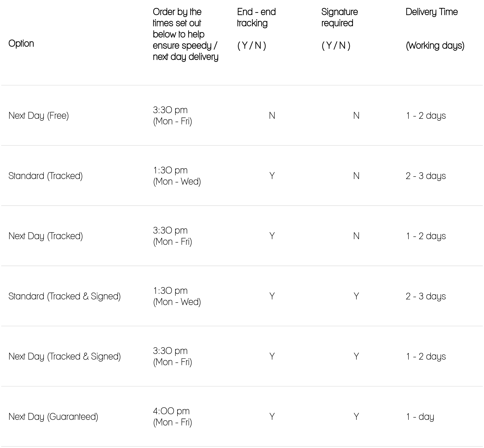Click the order-by time for Next Day (Free)
The width and height of the screenshot is (484, 448).
click(172, 116)
